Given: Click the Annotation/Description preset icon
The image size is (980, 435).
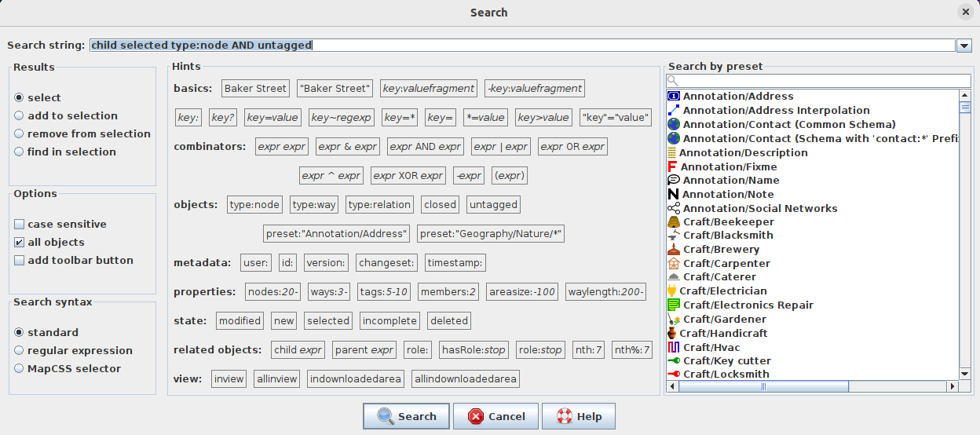Looking at the screenshot, I should coord(671,153).
